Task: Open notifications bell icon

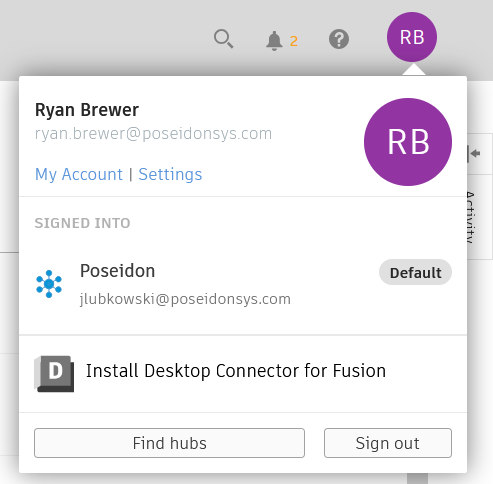Action: [274, 41]
